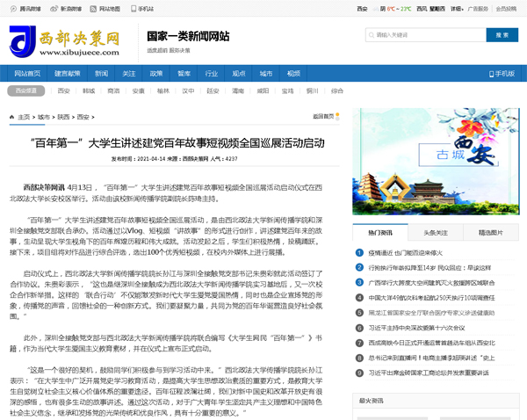This screenshot has width=527, height=420.
Task: Click the 西安 city sub-navigation link
Action: click(x=63, y=91)
